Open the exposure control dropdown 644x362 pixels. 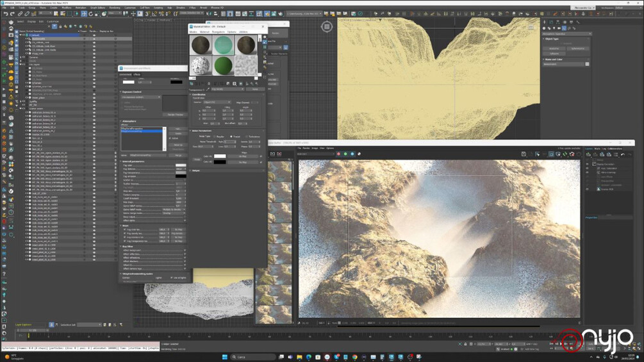coord(141,97)
